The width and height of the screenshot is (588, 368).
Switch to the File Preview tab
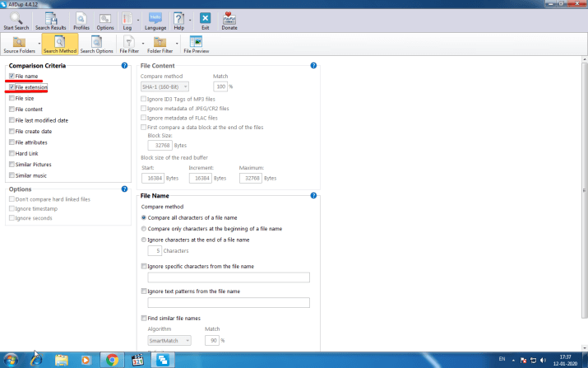click(x=196, y=44)
